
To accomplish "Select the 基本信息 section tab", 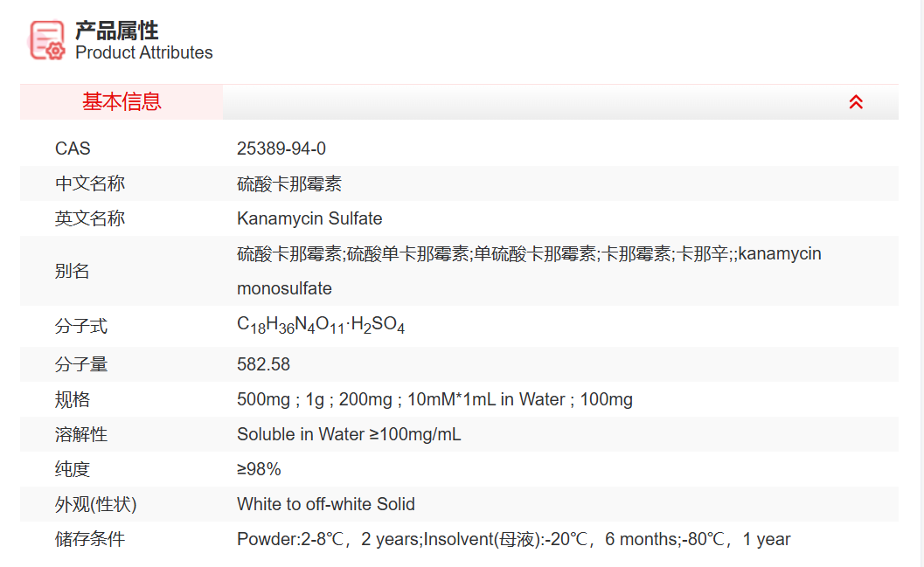I will (122, 102).
